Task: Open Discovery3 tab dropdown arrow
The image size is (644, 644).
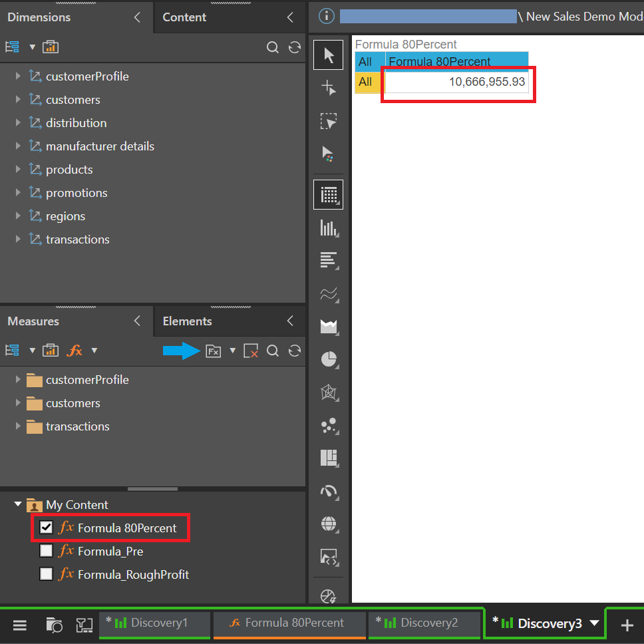Action: [594, 623]
